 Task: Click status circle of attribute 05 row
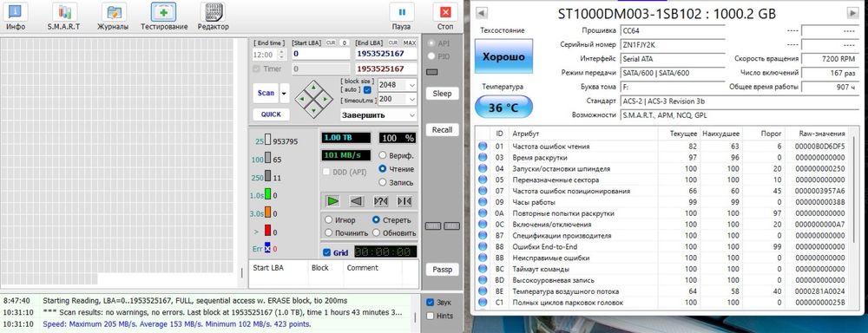point(483,180)
